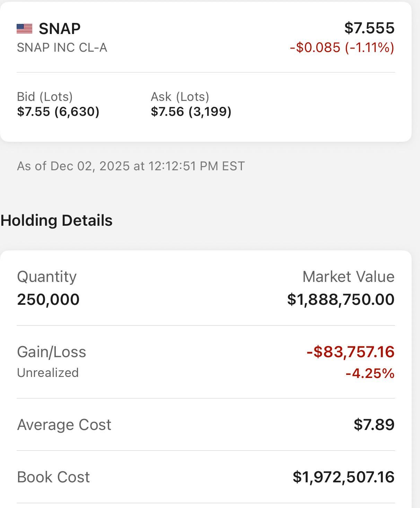The image size is (420, 508).
Task: Click the Ask (Lots) label
Action: 180,96
